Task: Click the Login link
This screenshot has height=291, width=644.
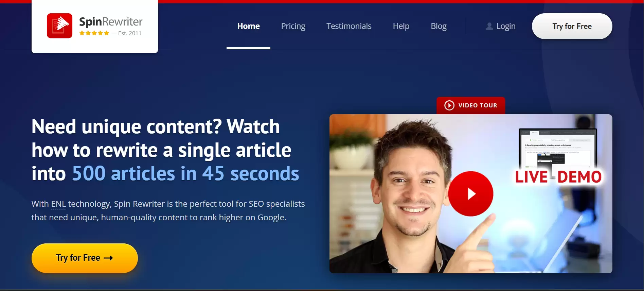Action: 506,26
